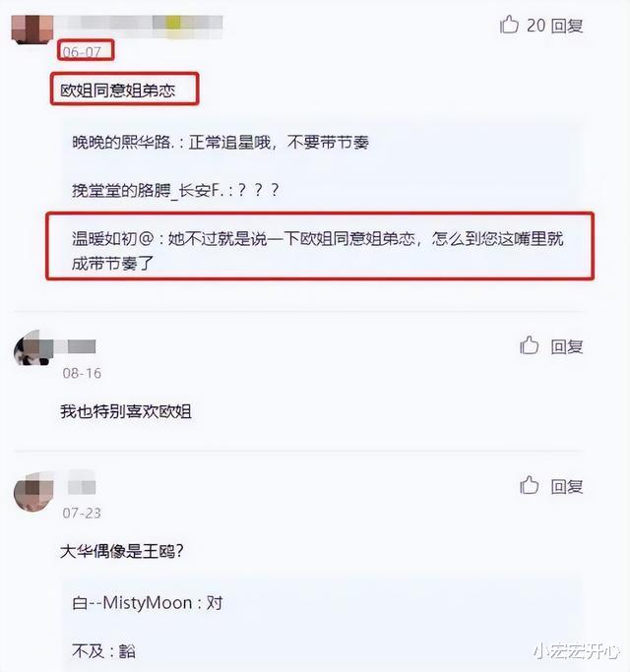Reply to the 08-16 comment
The height and width of the screenshot is (672, 630).
point(567,346)
